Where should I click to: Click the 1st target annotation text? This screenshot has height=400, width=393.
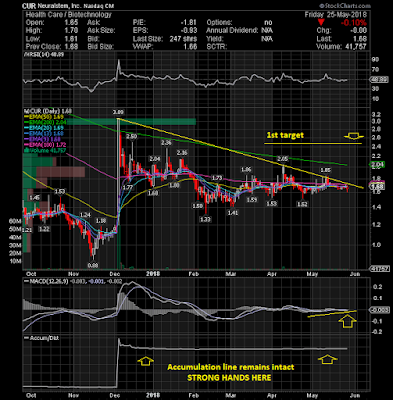click(285, 135)
